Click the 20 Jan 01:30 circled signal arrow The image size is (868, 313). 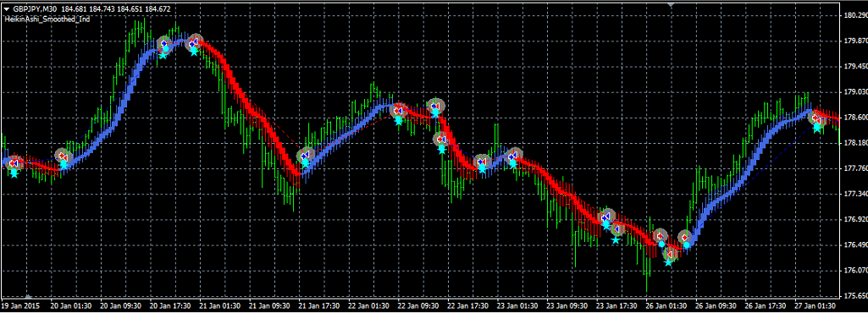(64, 156)
